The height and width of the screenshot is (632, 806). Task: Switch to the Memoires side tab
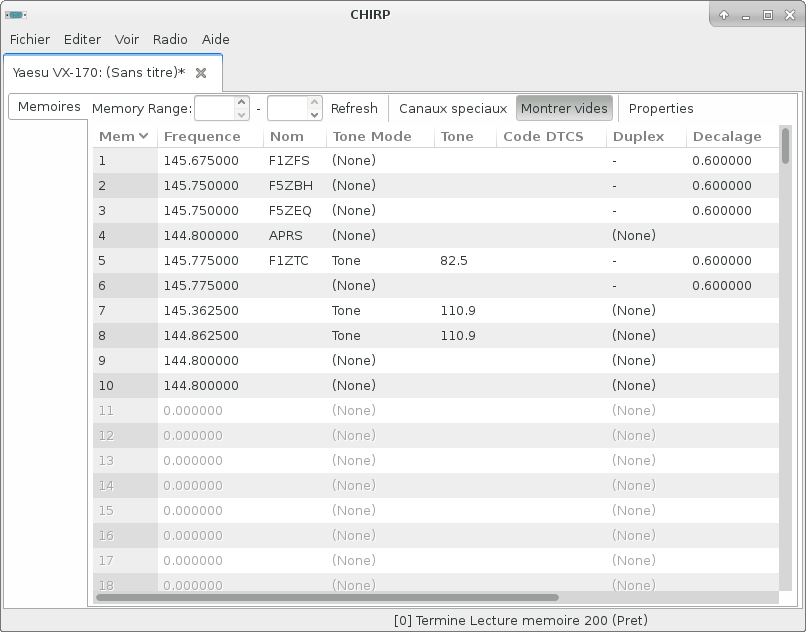[x=49, y=106]
